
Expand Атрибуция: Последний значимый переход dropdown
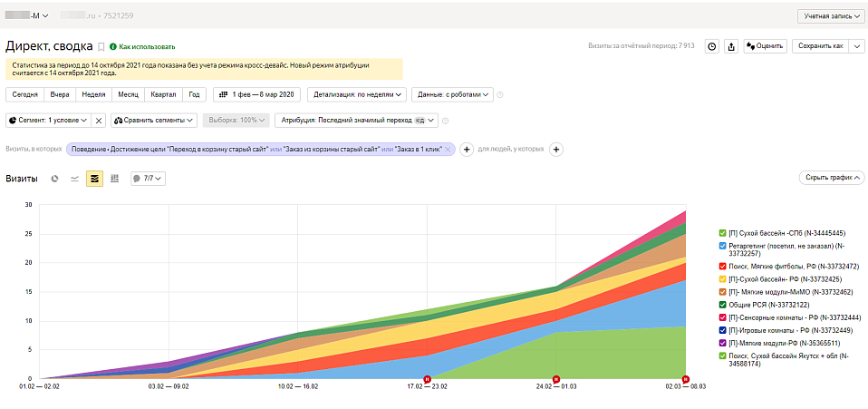356,121
